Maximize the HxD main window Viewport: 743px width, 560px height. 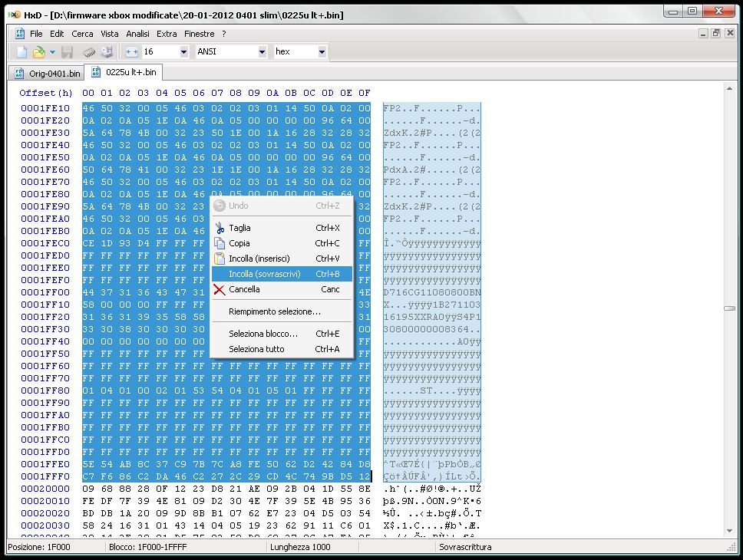[x=692, y=12]
